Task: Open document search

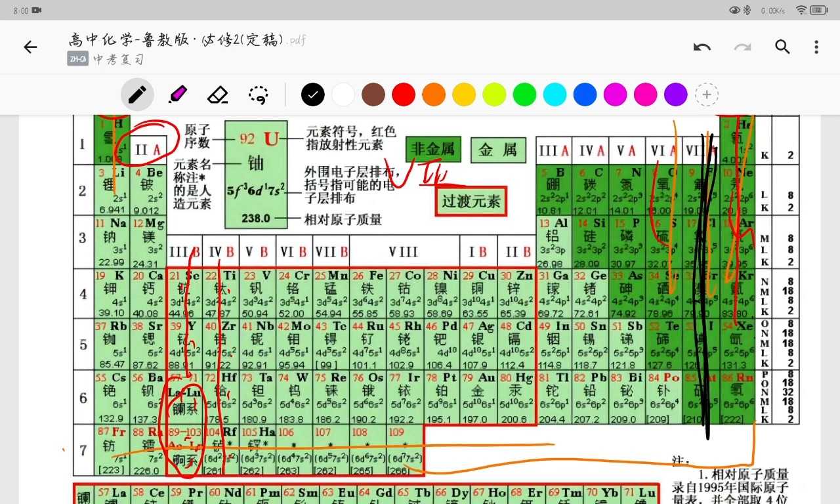Action: tap(782, 47)
